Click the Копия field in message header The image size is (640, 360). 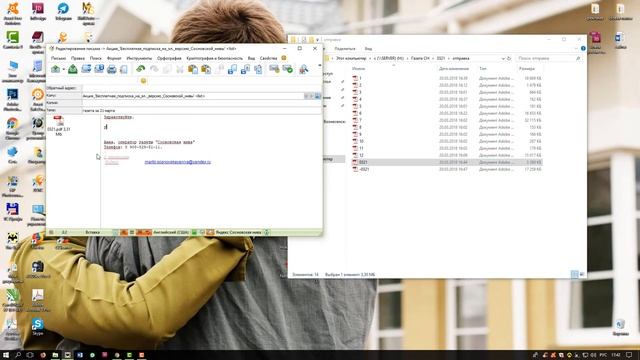coord(202,103)
